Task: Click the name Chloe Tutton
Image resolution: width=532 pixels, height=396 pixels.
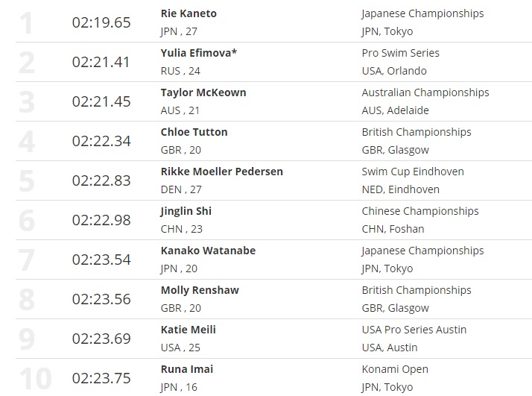Action: point(194,132)
